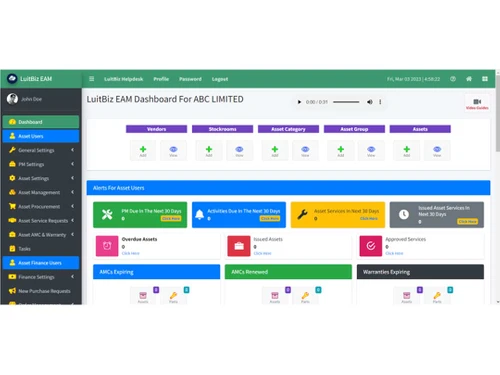Screen dimensions: 500x375
Task: Open Parts icon under Warranties Expiring
Action: (437, 296)
